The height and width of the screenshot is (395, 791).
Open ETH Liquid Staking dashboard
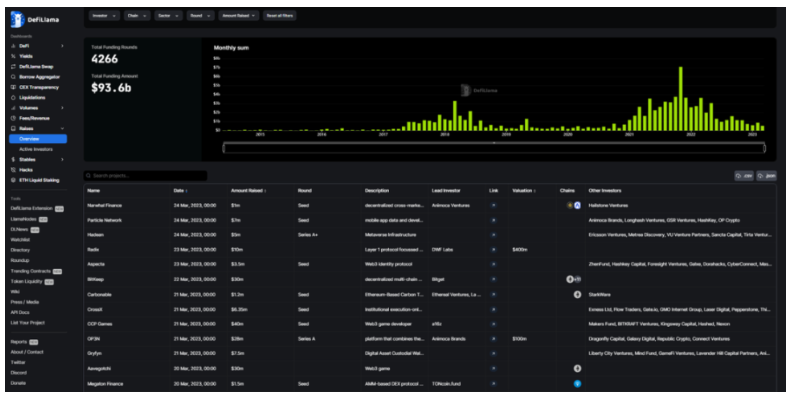tap(39, 180)
